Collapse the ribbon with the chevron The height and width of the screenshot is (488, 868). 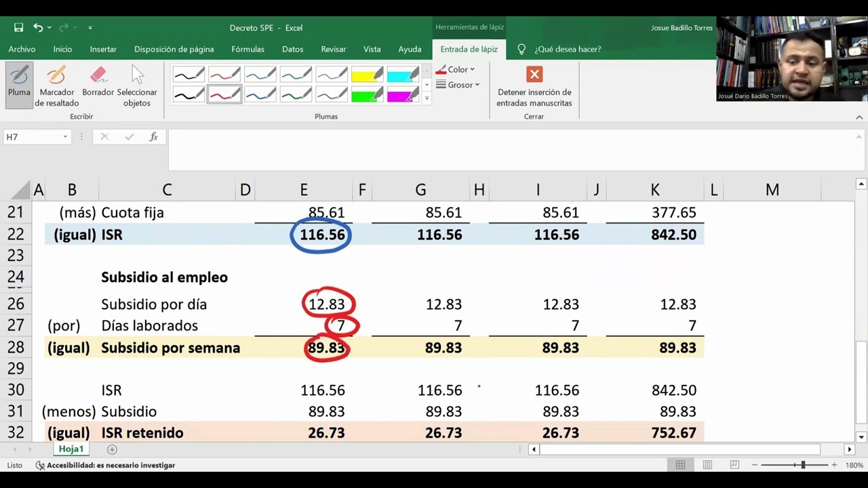click(x=859, y=117)
